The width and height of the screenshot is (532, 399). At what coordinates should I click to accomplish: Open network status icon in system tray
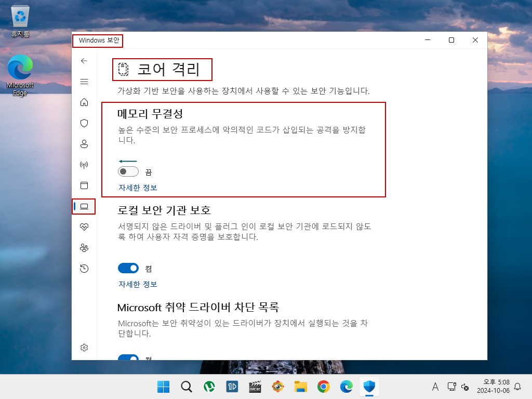451,387
